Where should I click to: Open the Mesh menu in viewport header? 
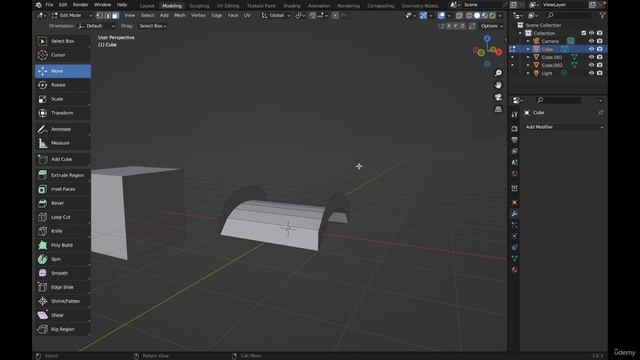180,16
